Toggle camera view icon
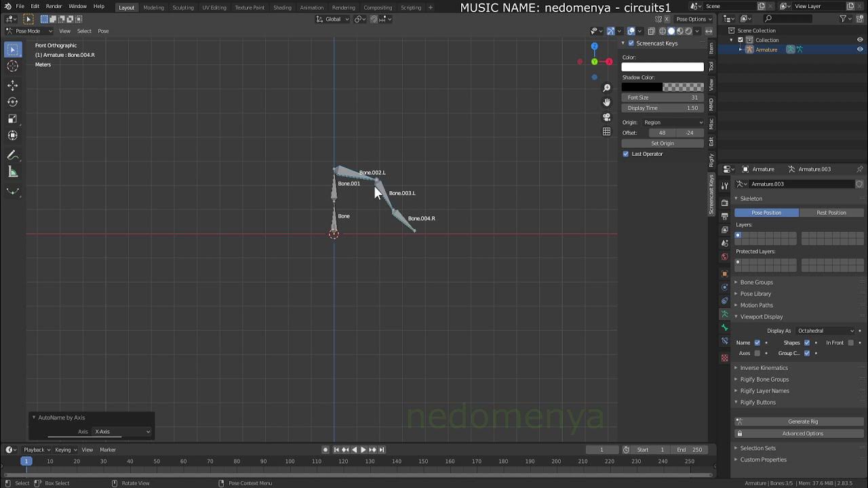This screenshot has height=488, width=868. point(606,117)
